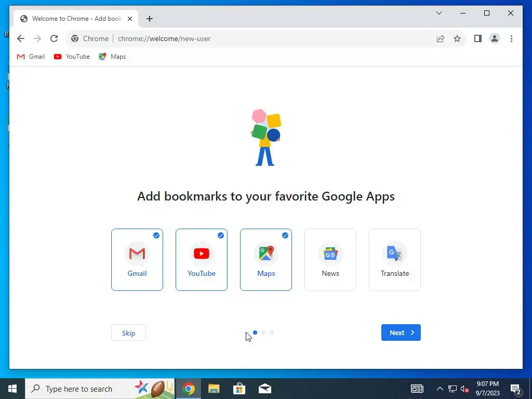This screenshot has width=532, height=399.
Task: Show hidden system tray icons
Action: (440, 389)
